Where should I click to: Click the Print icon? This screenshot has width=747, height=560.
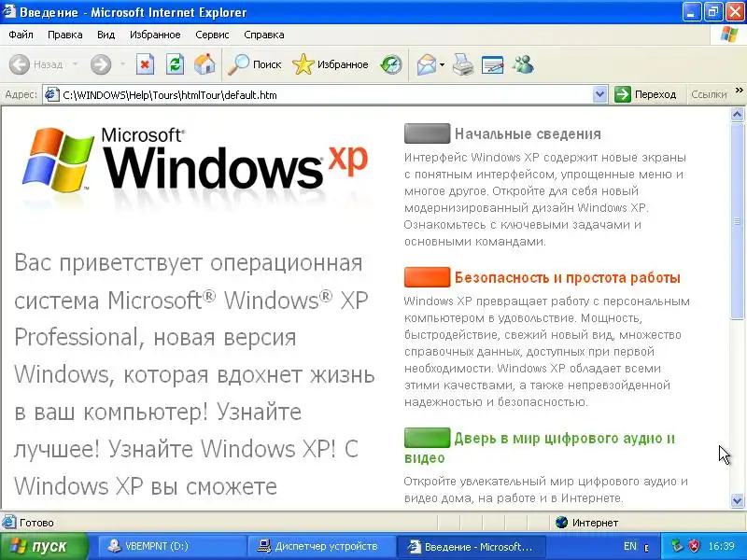pyautogui.click(x=462, y=64)
